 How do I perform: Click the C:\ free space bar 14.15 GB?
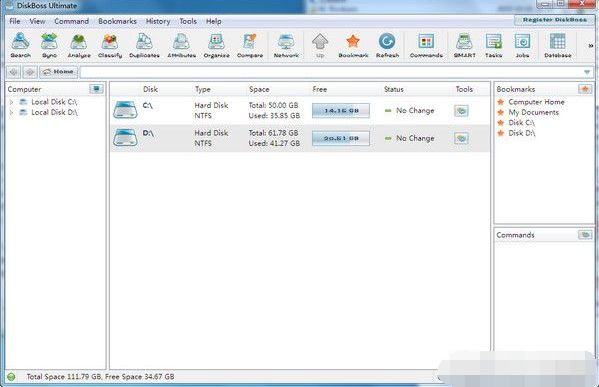click(x=341, y=110)
